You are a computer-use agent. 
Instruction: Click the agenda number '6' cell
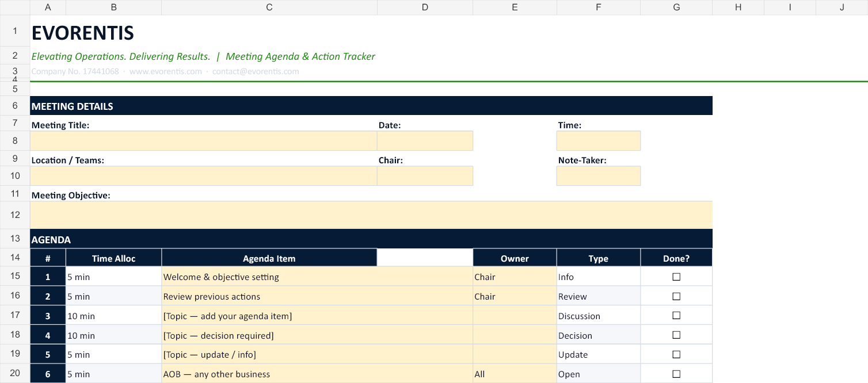coord(48,374)
